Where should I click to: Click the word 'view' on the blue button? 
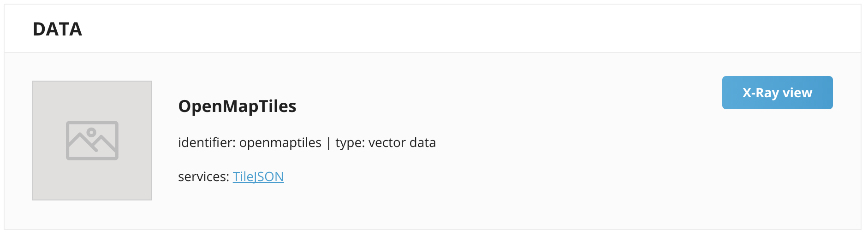click(x=797, y=93)
